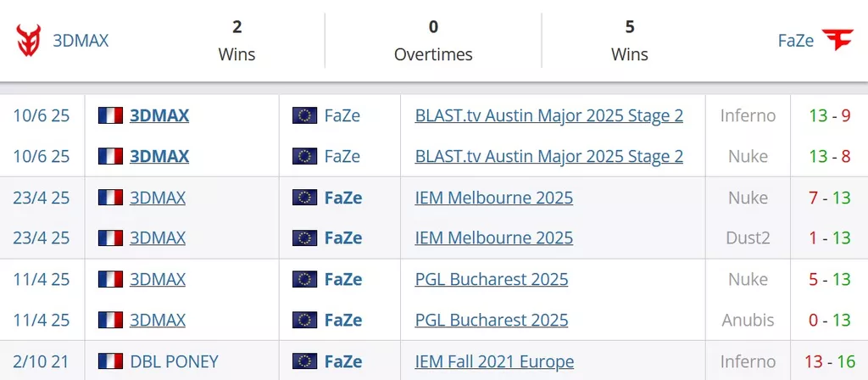Click EU flag beside FaZe in Dust2 row
The height and width of the screenshot is (380, 868).
[304, 237]
